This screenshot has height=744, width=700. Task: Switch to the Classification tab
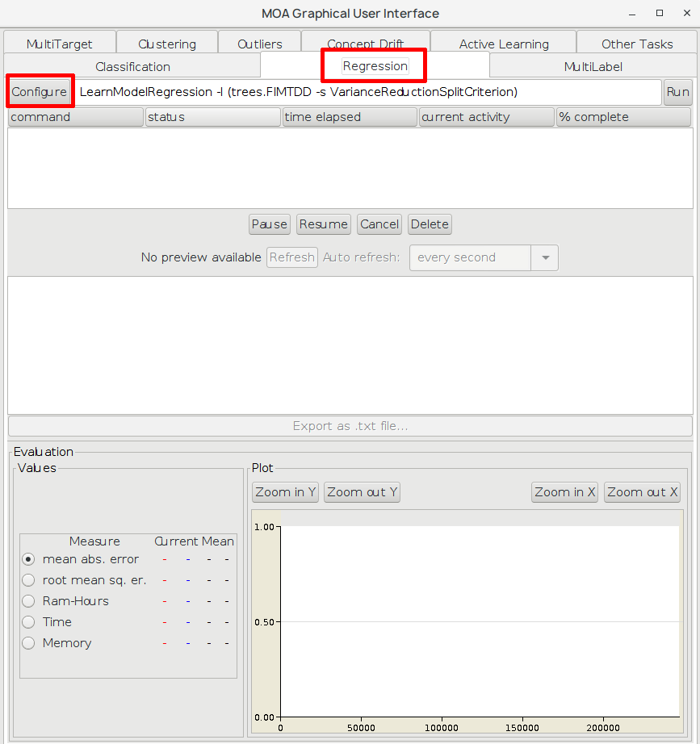coord(132,66)
